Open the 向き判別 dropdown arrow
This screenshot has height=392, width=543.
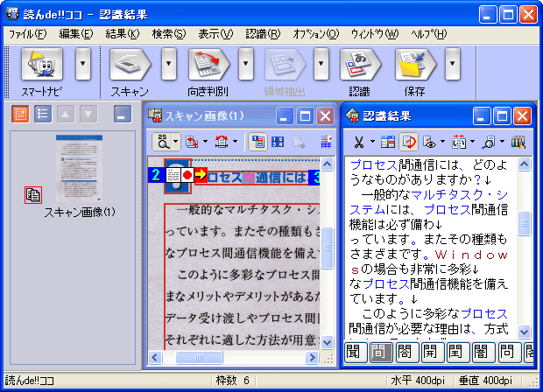[246, 64]
